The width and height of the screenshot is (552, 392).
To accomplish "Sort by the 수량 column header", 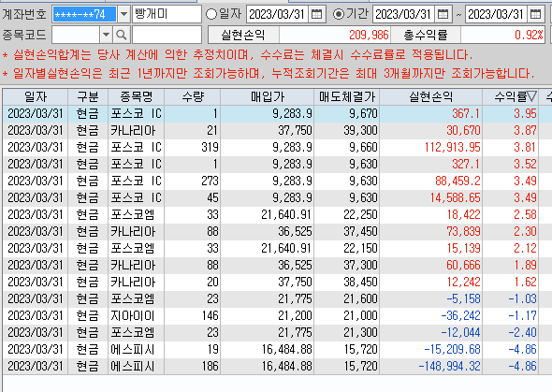I will pyautogui.click(x=192, y=96).
